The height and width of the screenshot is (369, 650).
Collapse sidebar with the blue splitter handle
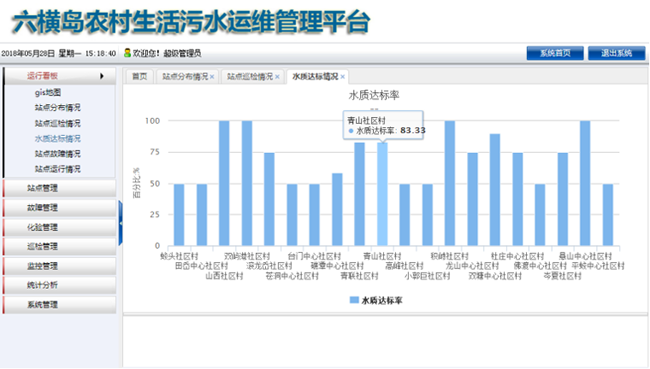point(121,223)
